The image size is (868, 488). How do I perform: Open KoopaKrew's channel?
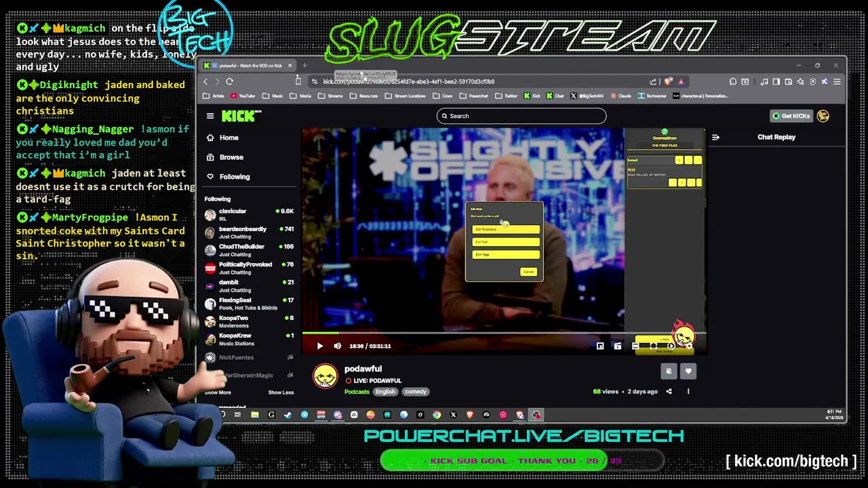coord(250,339)
